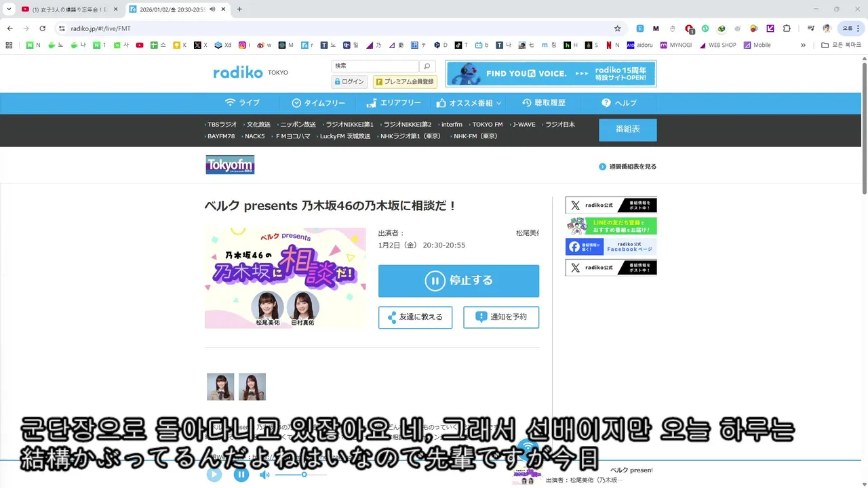Adjust the player volume slider

[301, 474]
